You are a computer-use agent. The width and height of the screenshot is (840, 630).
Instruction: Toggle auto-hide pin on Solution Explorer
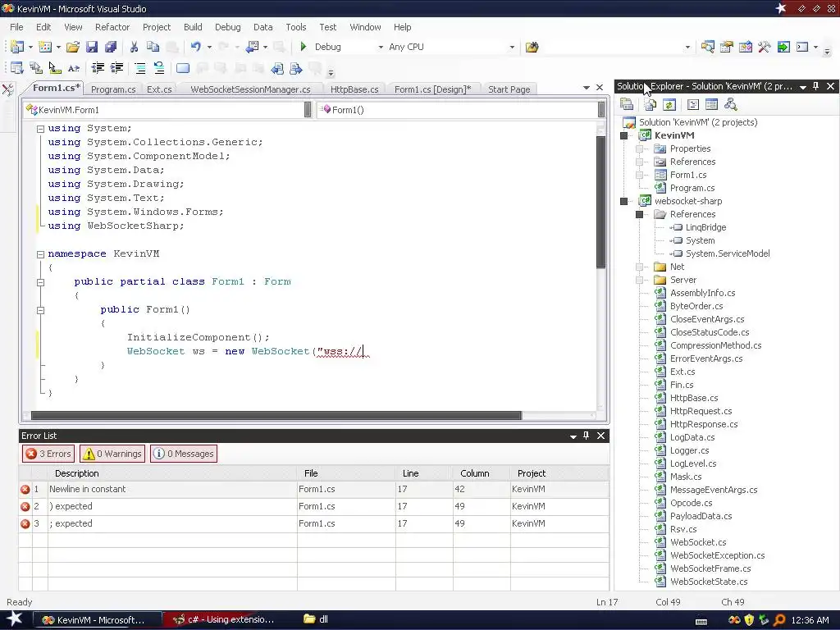coord(816,86)
